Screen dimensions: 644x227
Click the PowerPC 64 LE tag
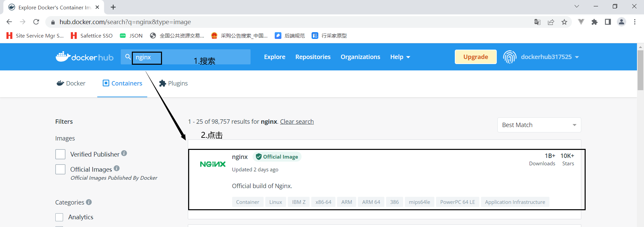point(458,202)
